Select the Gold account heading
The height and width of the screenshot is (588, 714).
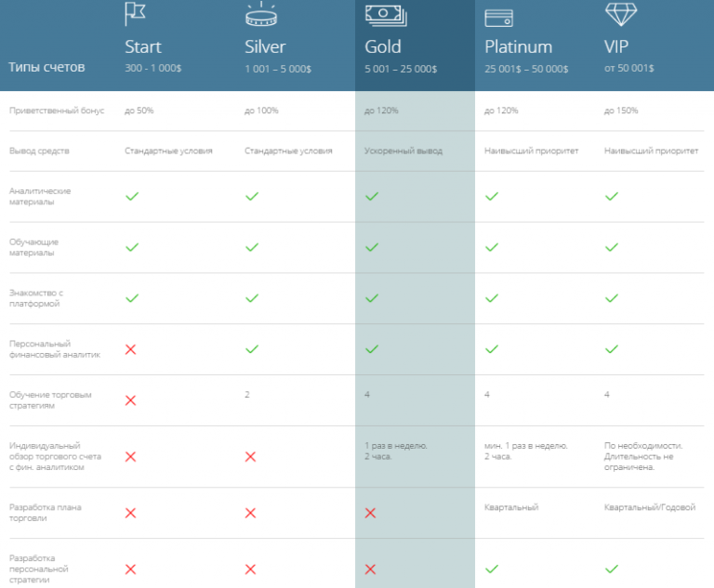click(x=383, y=46)
